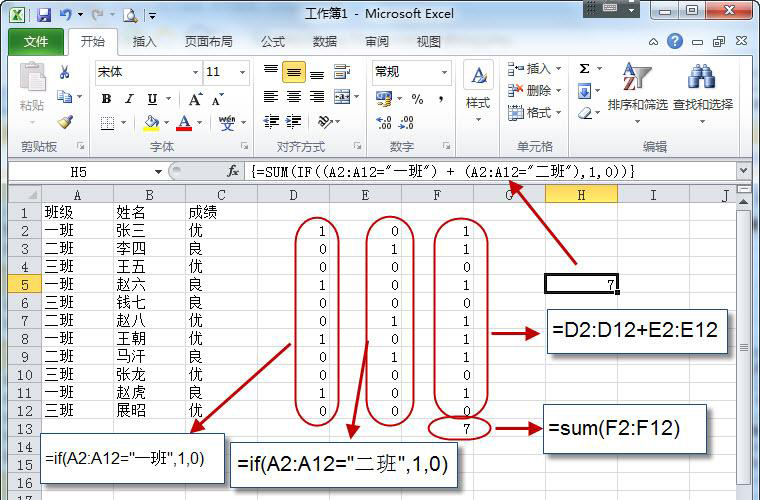Viewport: 760px width, 500px height.
Task: Click the blue Help question mark icon
Action: point(675,41)
